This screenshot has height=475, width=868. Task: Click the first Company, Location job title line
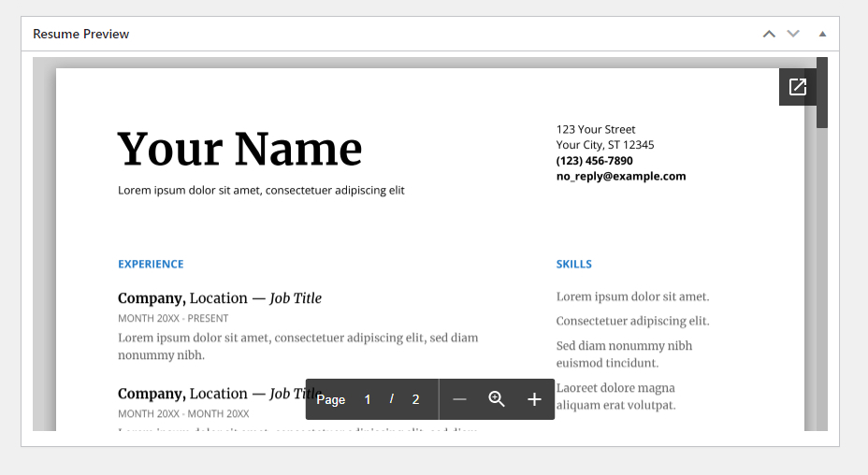220,298
